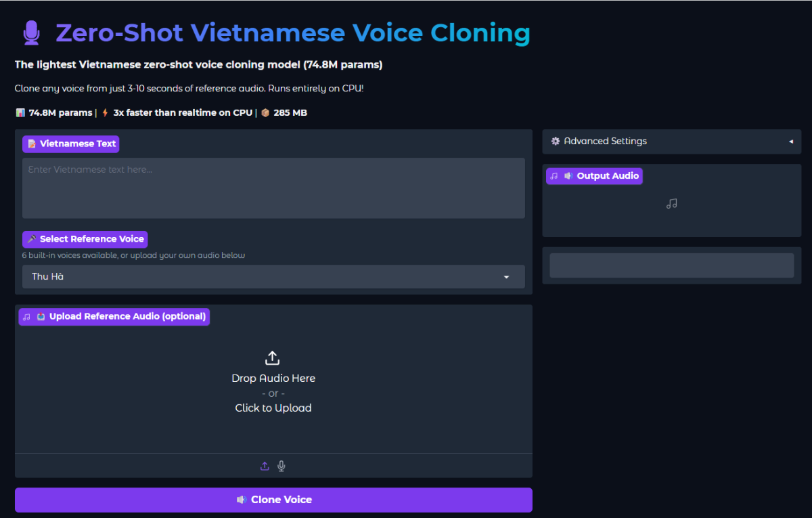Click the dropdown chevron on the voice selector
The width and height of the screenshot is (812, 518).
pos(506,276)
